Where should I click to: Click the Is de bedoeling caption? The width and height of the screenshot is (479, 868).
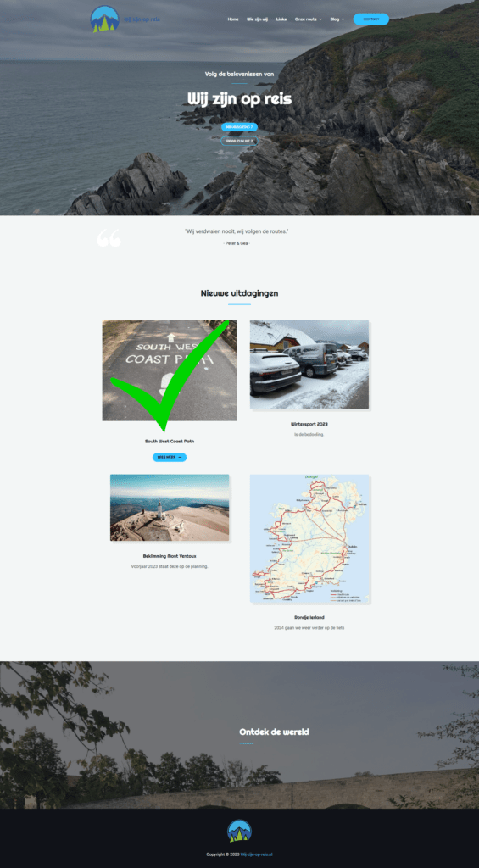coord(309,435)
